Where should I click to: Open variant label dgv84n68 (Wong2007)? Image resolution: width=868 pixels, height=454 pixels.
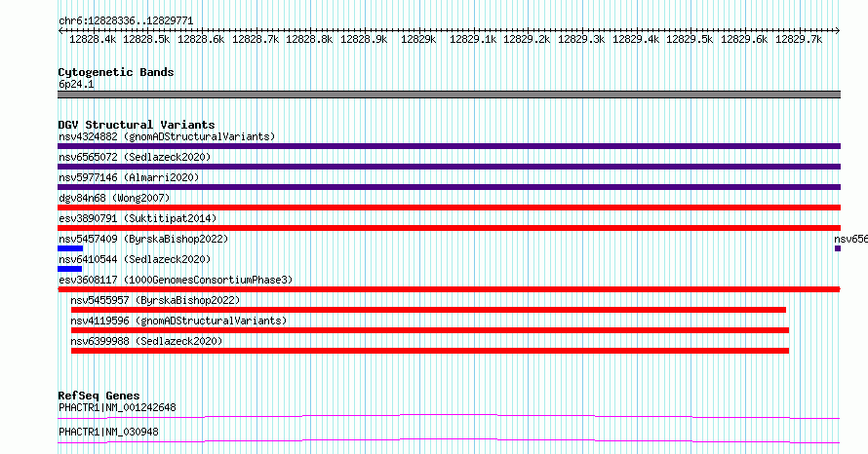[x=114, y=198]
